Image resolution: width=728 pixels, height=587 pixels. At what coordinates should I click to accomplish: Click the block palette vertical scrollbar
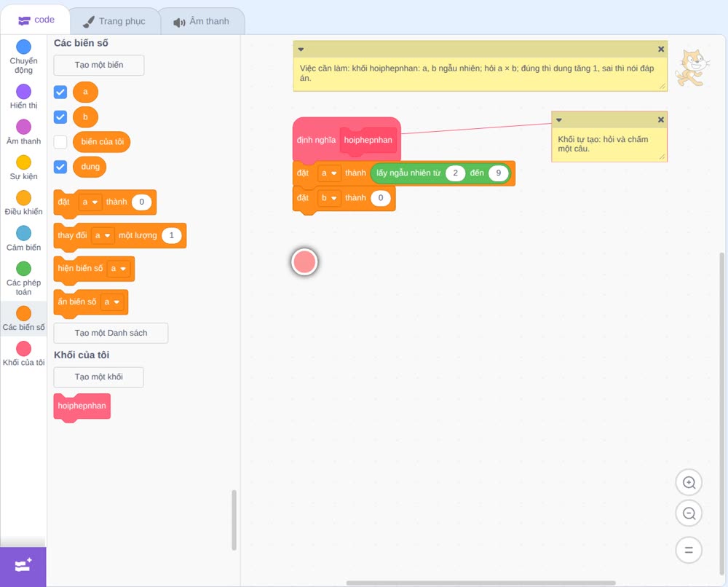(234, 520)
